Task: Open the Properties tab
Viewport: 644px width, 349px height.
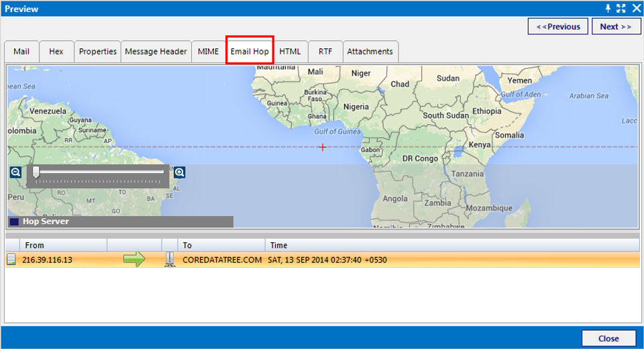Action: (98, 52)
